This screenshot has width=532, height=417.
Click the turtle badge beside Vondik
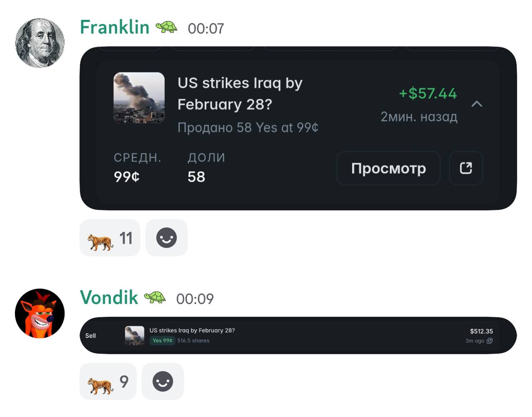pyautogui.click(x=155, y=297)
